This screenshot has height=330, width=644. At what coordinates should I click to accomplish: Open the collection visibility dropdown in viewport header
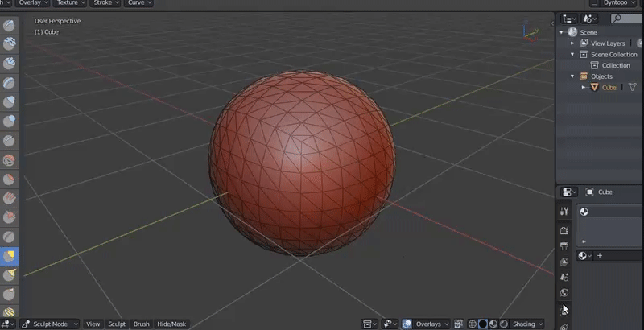pyautogui.click(x=370, y=324)
